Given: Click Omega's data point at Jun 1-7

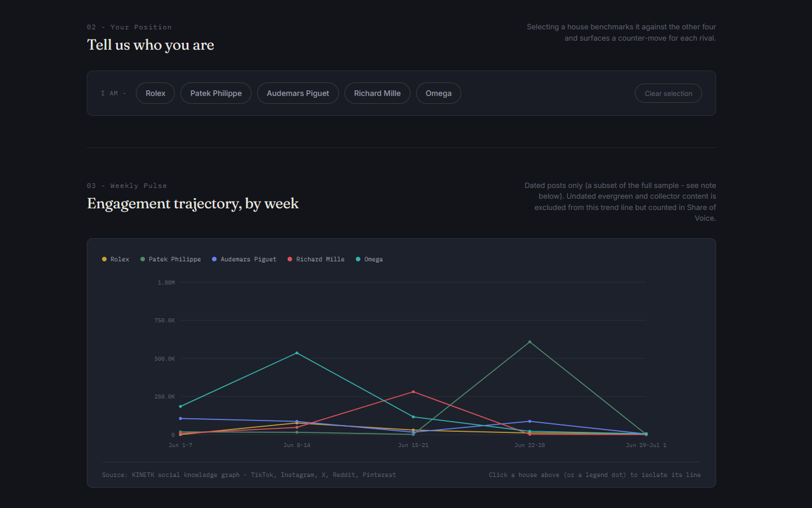Looking at the screenshot, I should (x=180, y=406).
